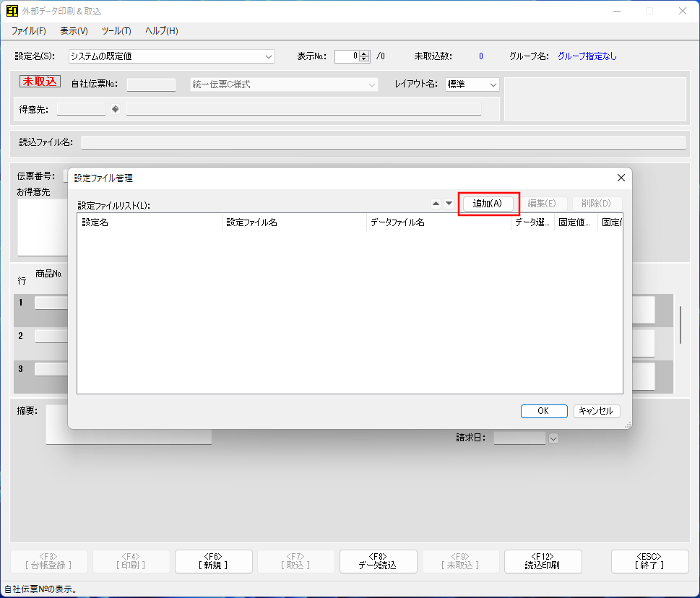Viewport: 700px width, 598px height.
Task: Click the 削除(D) button
Action: click(x=595, y=204)
